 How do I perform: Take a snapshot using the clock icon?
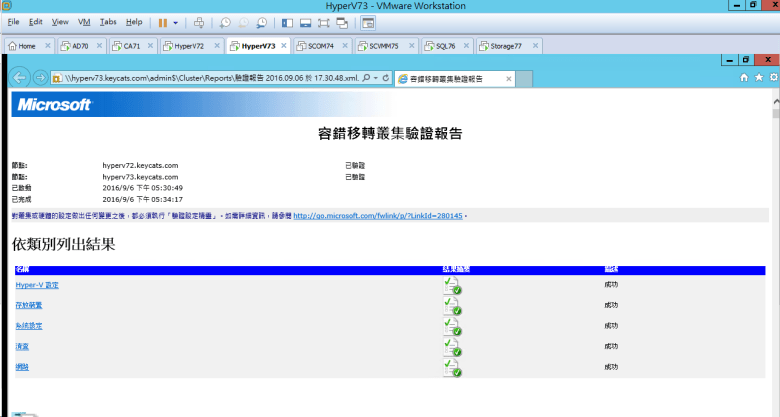point(226,22)
